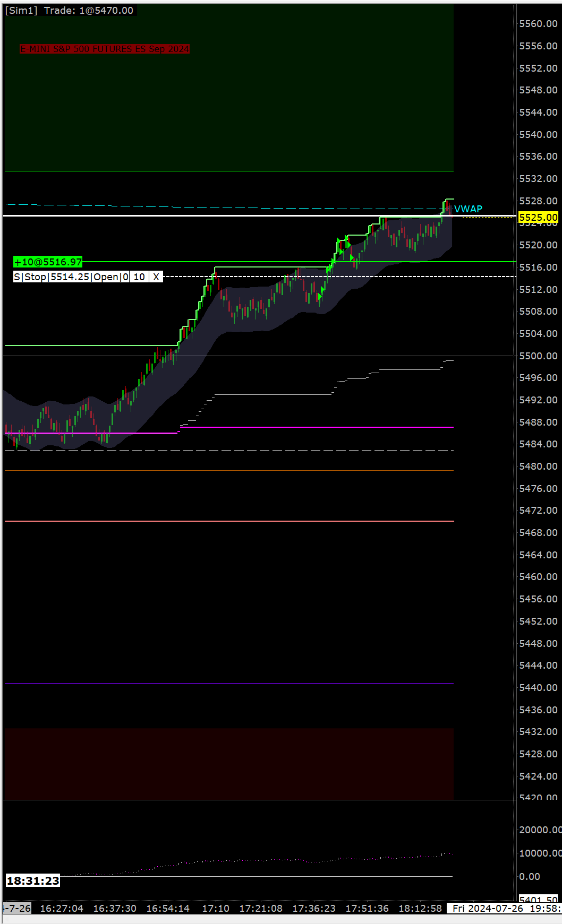Click the 5440.00 price scale label
This screenshot has height=924, width=562.
tap(538, 688)
